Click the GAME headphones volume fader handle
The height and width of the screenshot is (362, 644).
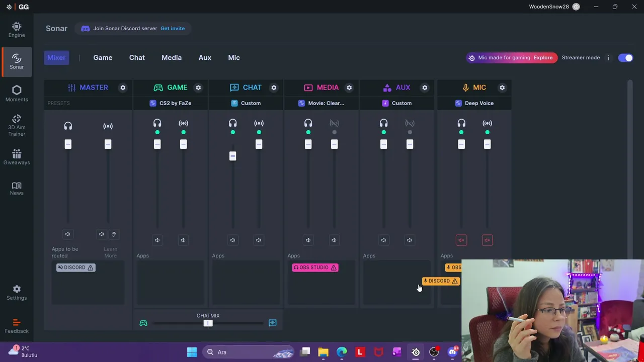click(x=157, y=144)
